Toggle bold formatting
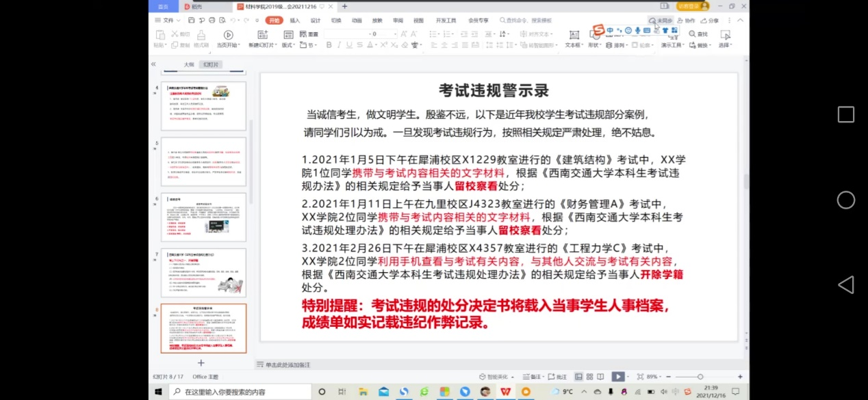This screenshot has height=400, width=868. click(x=329, y=45)
